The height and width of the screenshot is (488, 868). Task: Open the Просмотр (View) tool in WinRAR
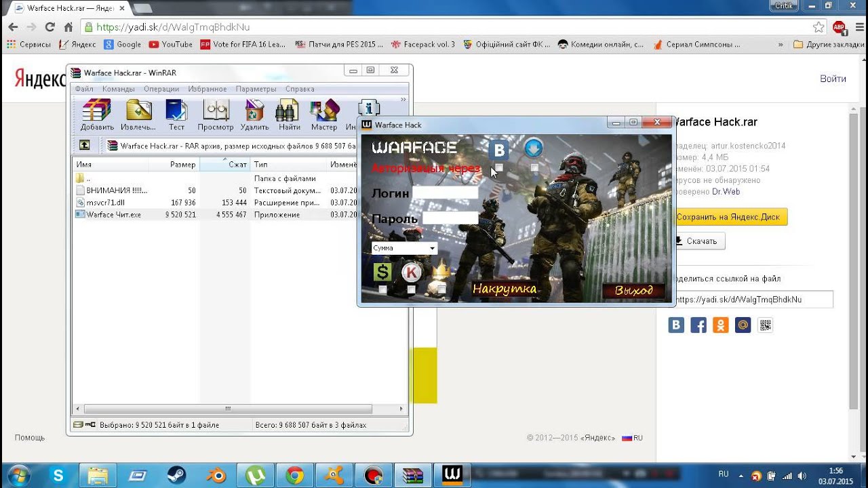point(216,115)
